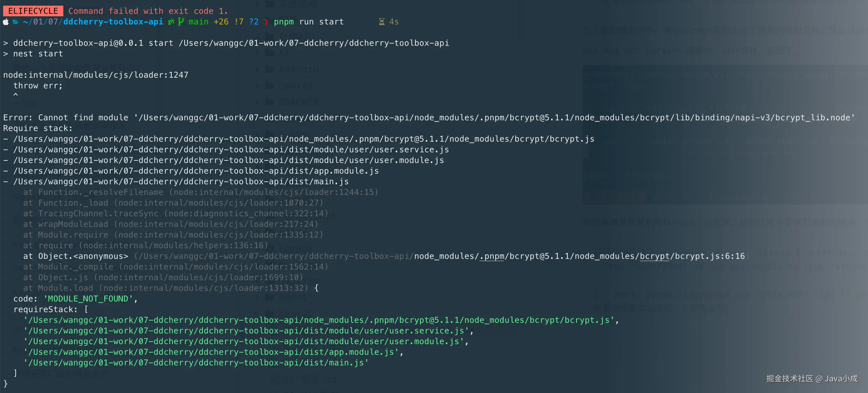Viewport: 868px width, 393px height.
Task: Click the hourglass duration icon
Action: [381, 22]
